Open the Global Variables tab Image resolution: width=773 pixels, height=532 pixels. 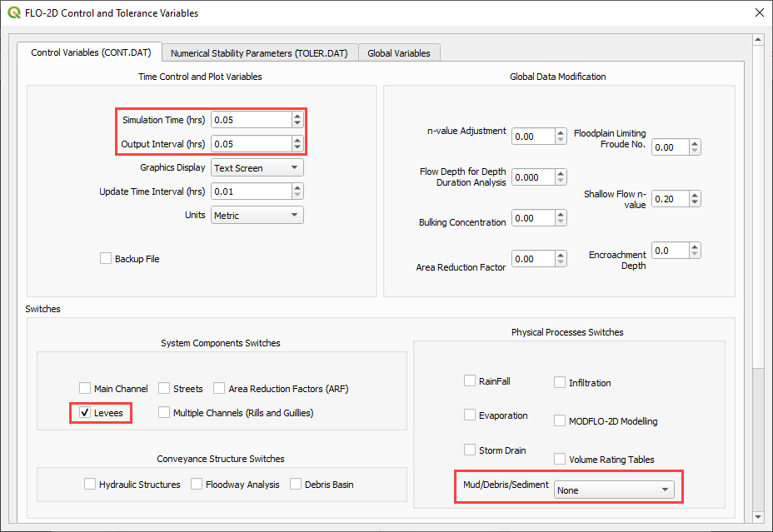pyautogui.click(x=398, y=52)
